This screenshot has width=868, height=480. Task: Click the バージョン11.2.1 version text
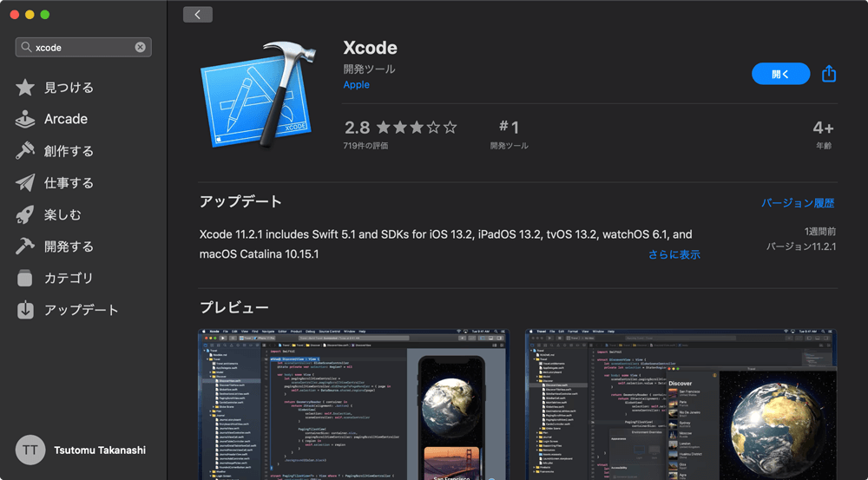801,247
